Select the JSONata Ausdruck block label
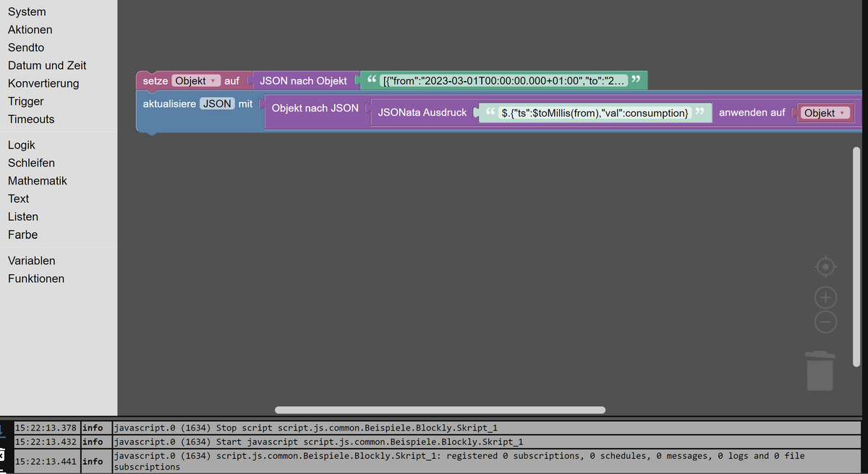Viewport: 868px width, 474px height. pyautogui.click(x=422, y=113)
